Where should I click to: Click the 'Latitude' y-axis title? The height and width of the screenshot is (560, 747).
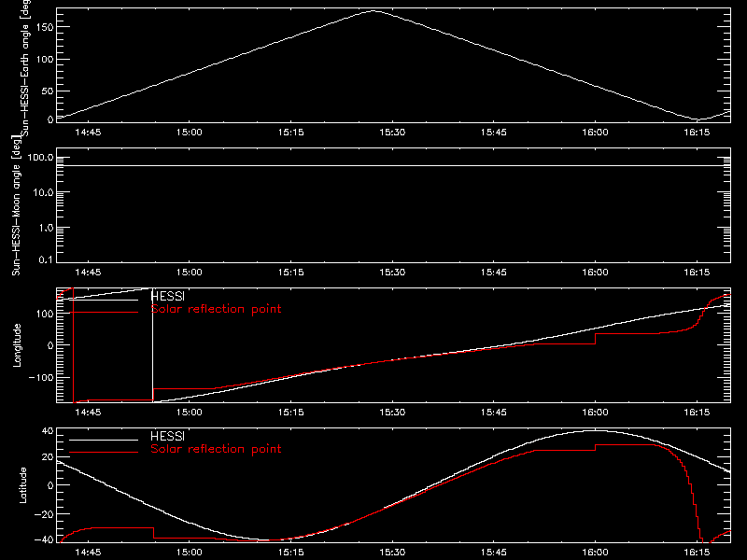pos(22,485)
